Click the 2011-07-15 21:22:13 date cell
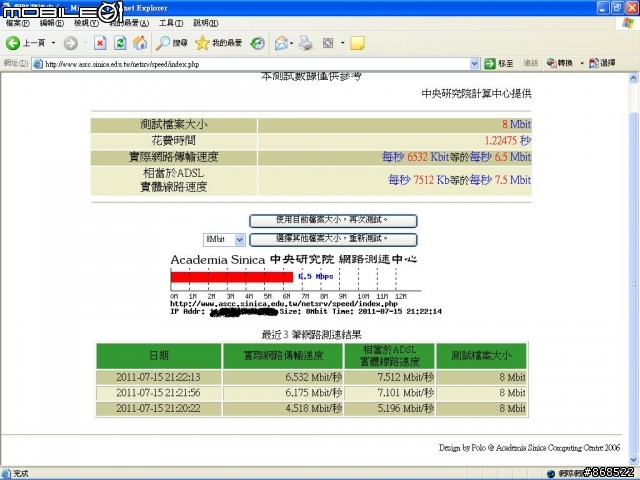The image size is (640, 480). [x=158, y=377]
